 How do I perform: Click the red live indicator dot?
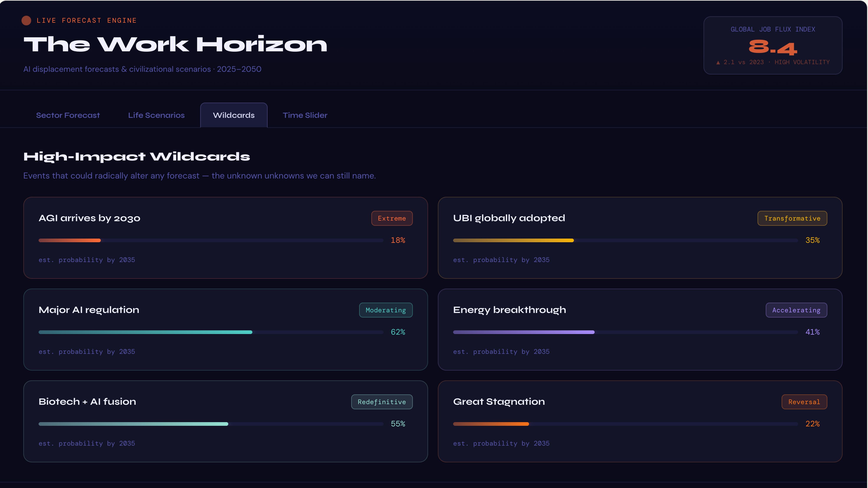tap(26, 21)
